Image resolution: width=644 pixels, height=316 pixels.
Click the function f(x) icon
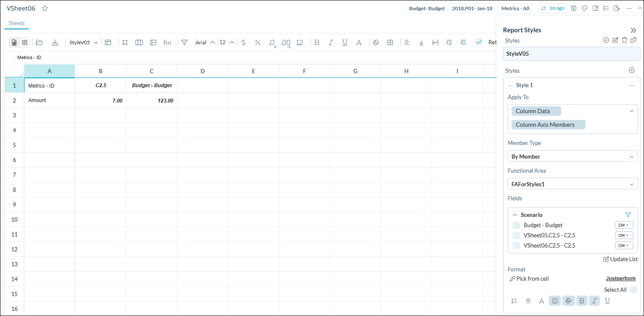coord(167,43)
